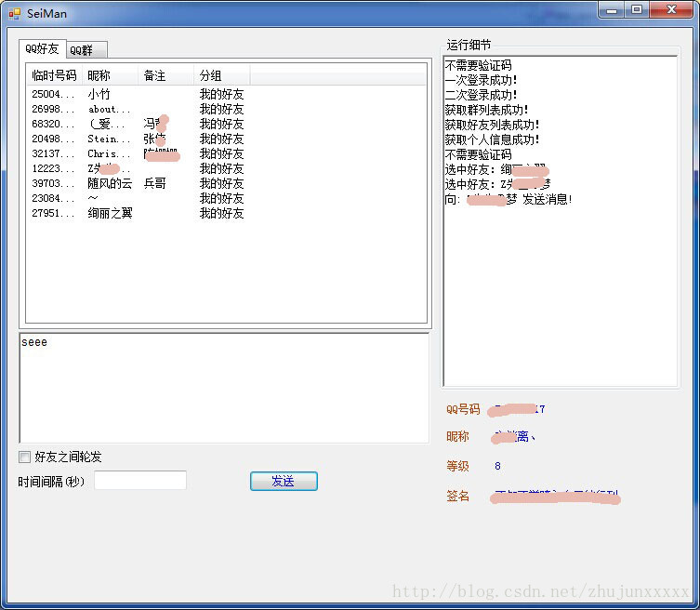Maximize the SeiMan window
Image resolution: width=700 pixels, height=610 pixels.
click(x=637, y=10)
